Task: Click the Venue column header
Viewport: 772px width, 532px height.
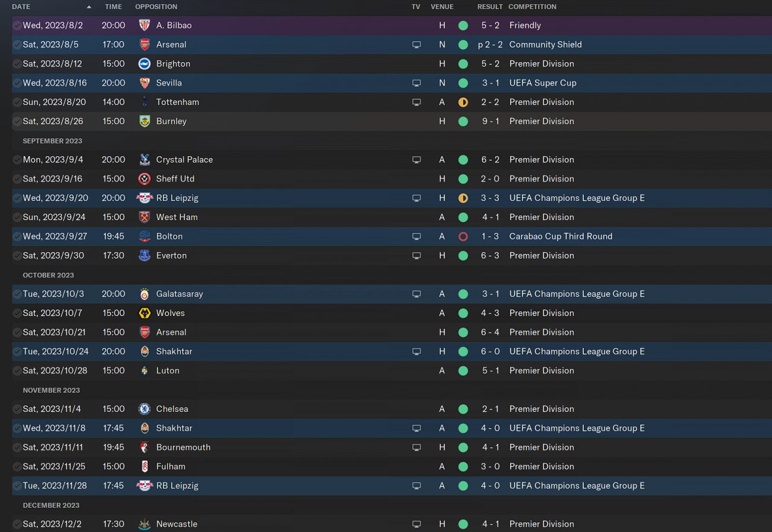Action: point(442,7)
